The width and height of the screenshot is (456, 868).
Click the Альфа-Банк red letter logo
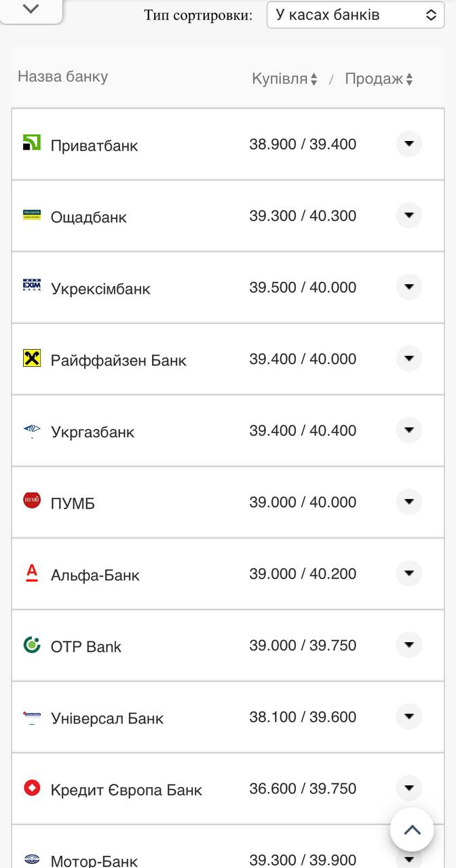[32, 573]
